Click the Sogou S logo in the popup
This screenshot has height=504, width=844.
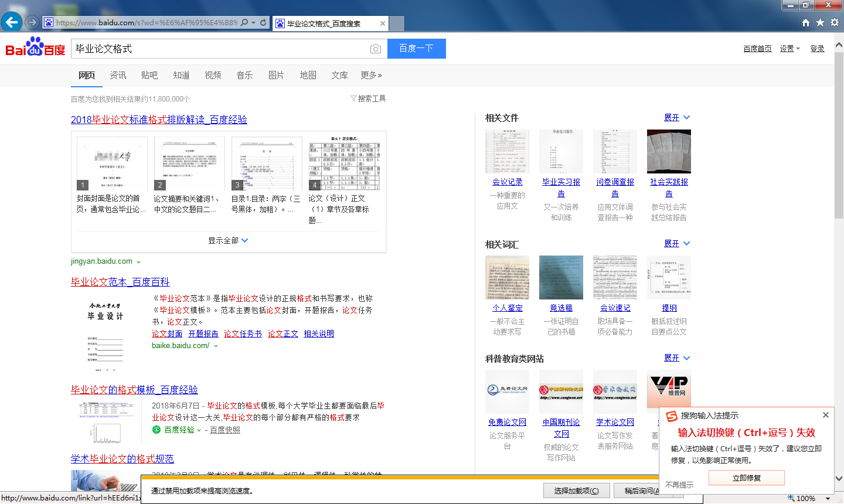coord(672,416)
